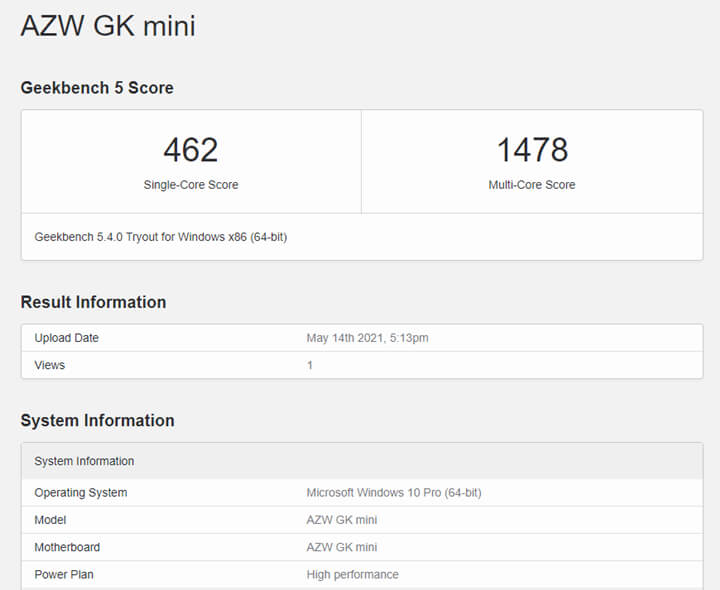Click the Result Information heading
Screen dimensions: 720x590
click(93, 302)
